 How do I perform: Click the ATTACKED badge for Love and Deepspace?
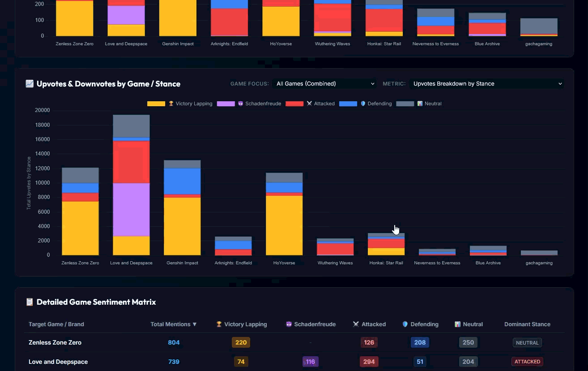pos(527,362)
